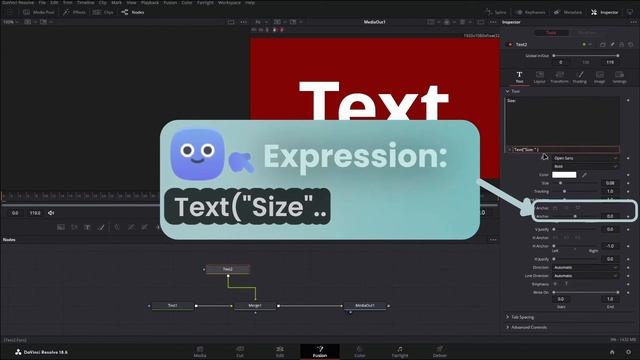
Task: Select the MediaOut1 node
Action: pos(365,306)
